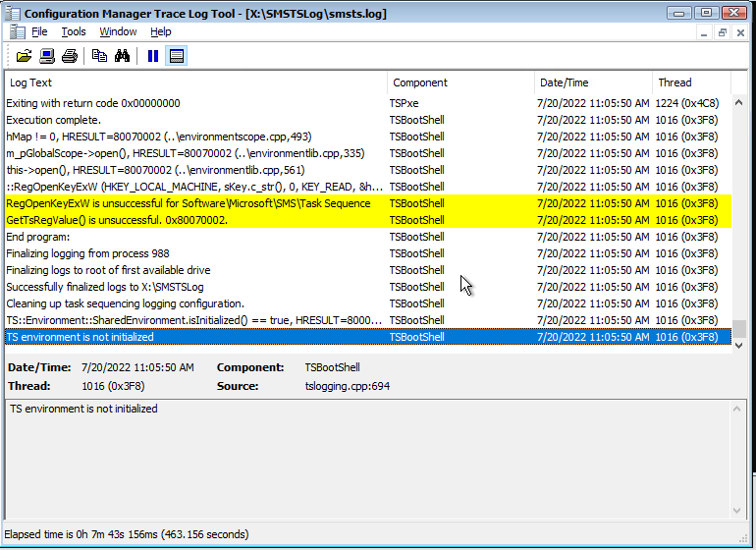Screen dimensions: 756x550
Task: Open the Tools menu
Action: [x=74, y=31]
